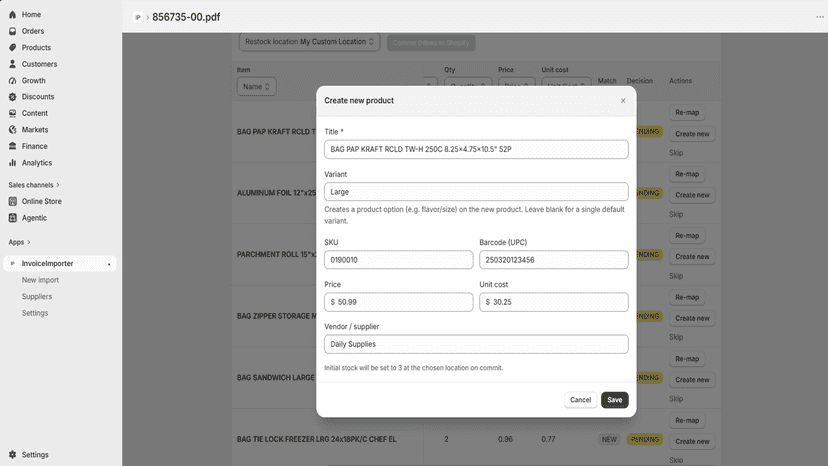Open Orders in the navigation
Image resolution: width=828 pixels, height=466 pixels.
tap(33, 31)
